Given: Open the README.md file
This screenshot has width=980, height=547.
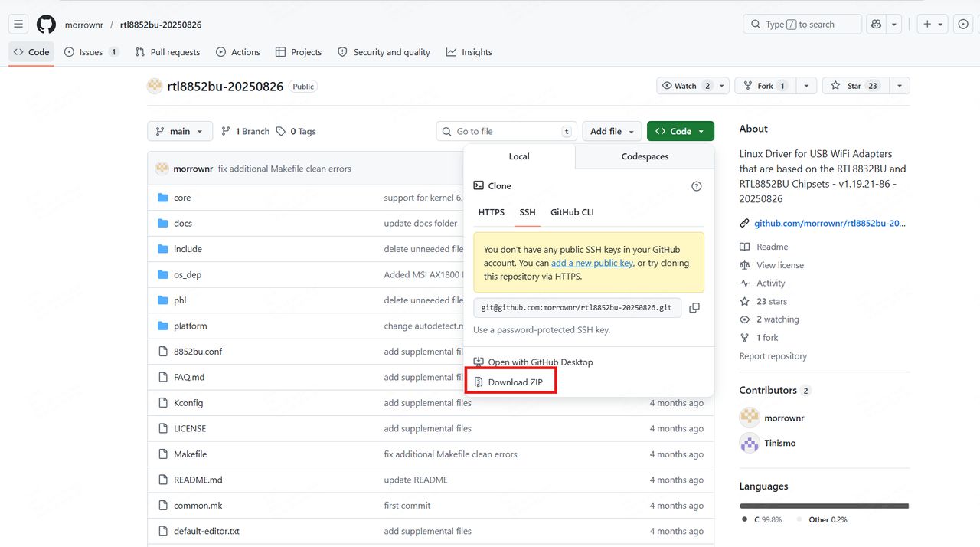Looking at the screenshot, I should [198, 480].
